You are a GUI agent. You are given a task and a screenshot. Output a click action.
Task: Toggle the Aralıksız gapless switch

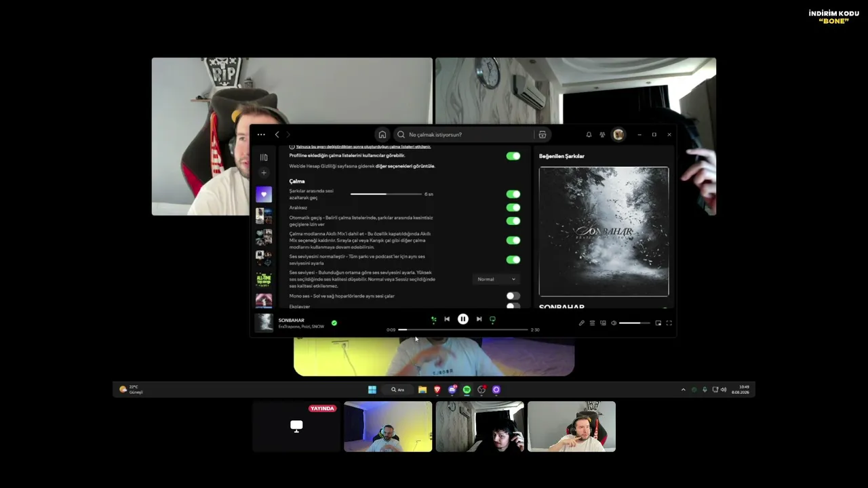point(513,207)
